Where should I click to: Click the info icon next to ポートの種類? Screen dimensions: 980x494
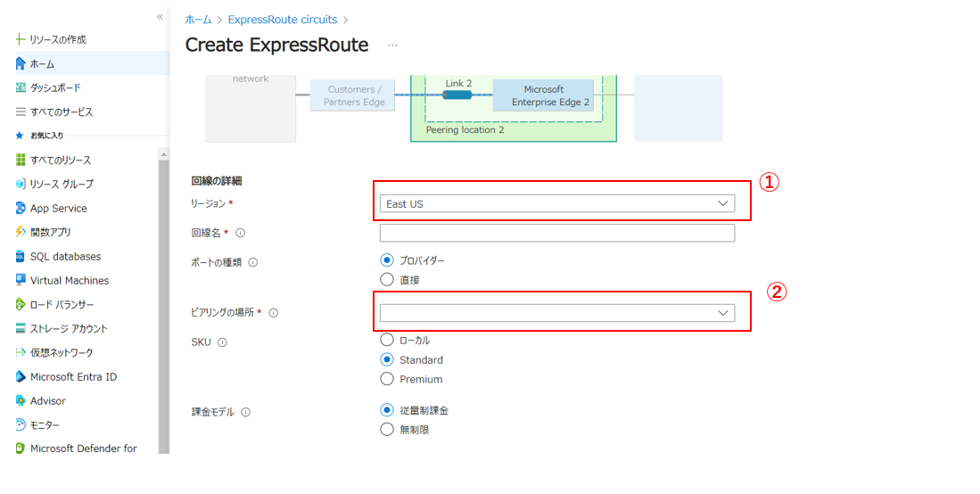click(253, 263)
